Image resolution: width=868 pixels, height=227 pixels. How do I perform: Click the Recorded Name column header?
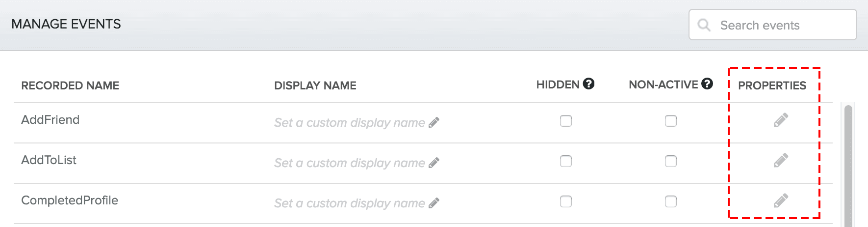(x=70, y=85)
